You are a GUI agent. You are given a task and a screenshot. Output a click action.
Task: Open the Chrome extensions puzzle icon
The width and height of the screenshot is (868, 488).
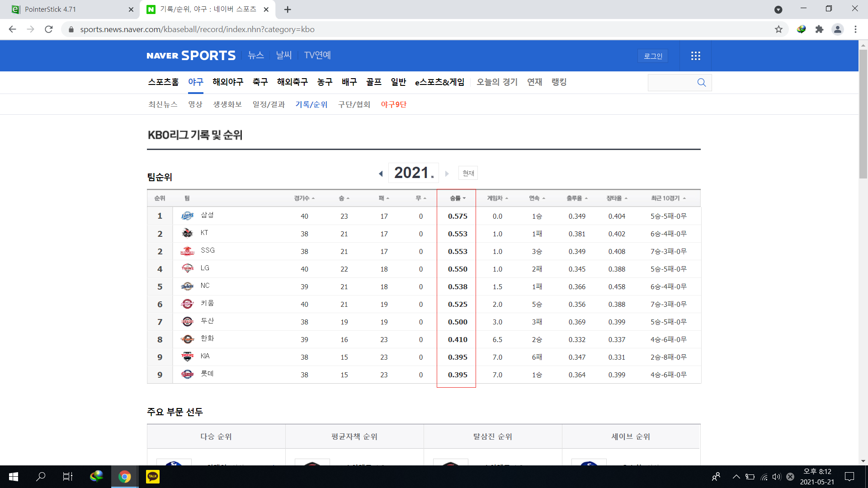[819, 29]
